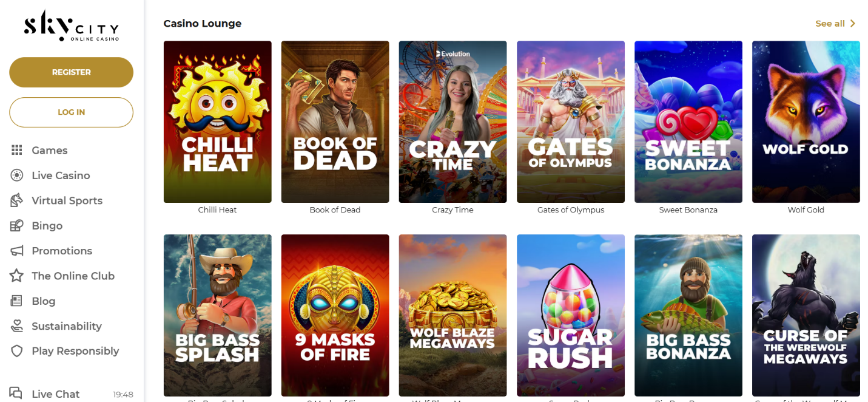Click the Sustainability hand-heart icon
The image size is (868, 402).
pos(16,326)
